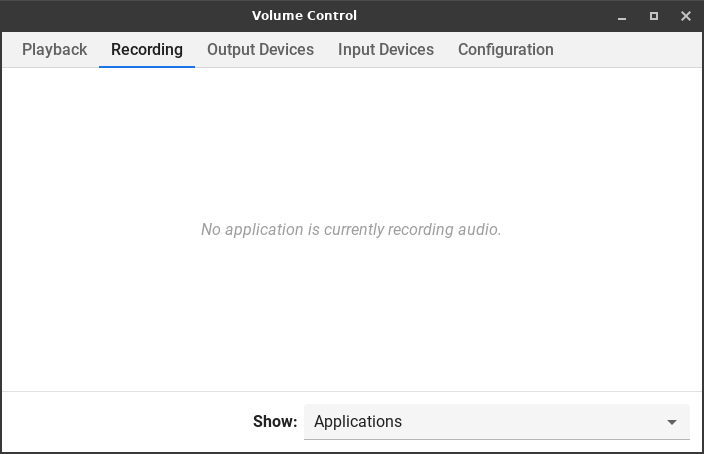Minimize the Volume Control window

point(622,16)
